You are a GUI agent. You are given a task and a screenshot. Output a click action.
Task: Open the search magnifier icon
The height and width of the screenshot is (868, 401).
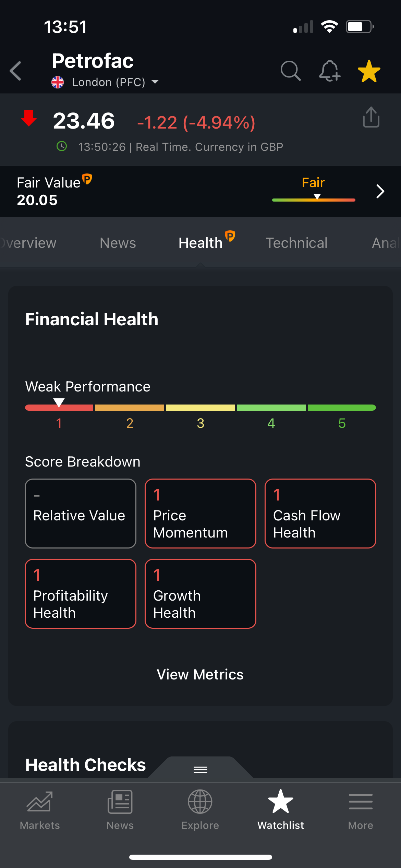click(291, 71)
